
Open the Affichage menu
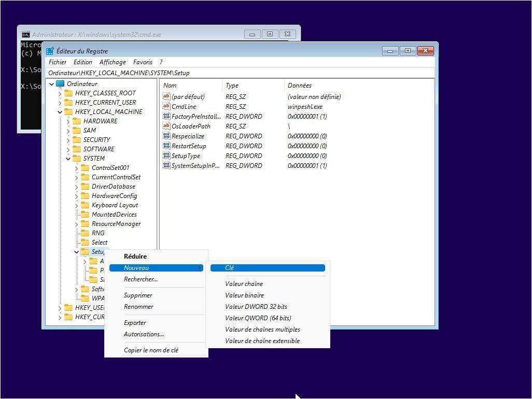tap(113, 62)
